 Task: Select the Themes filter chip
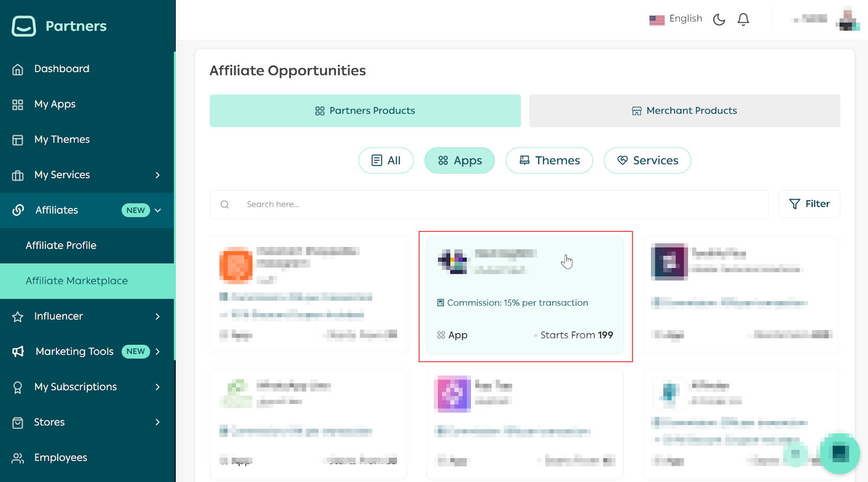(549, 161)
